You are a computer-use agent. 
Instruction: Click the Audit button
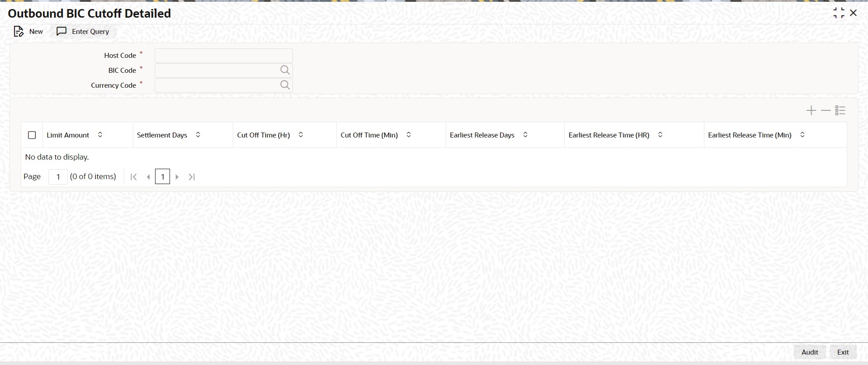[x=810, y=352]
